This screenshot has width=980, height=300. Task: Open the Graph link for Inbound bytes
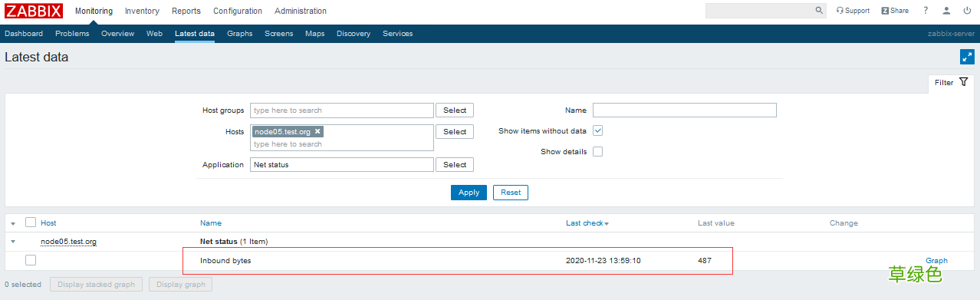click(x=936, y=261)
